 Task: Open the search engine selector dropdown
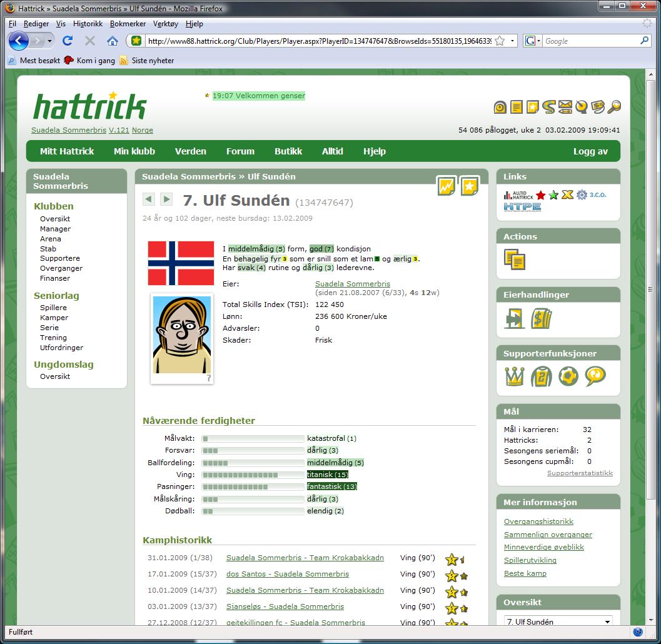click(x=533, y=41)
